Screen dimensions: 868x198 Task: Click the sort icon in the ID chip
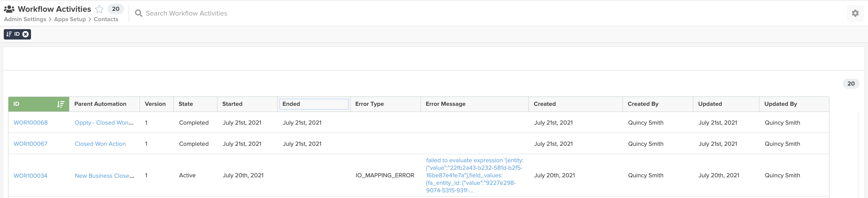point(9,34)
